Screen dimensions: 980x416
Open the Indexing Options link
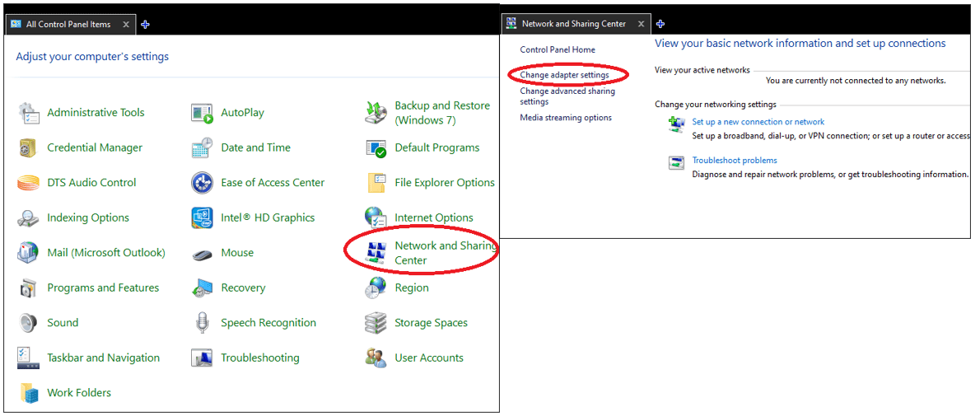(x=88, y=217)
